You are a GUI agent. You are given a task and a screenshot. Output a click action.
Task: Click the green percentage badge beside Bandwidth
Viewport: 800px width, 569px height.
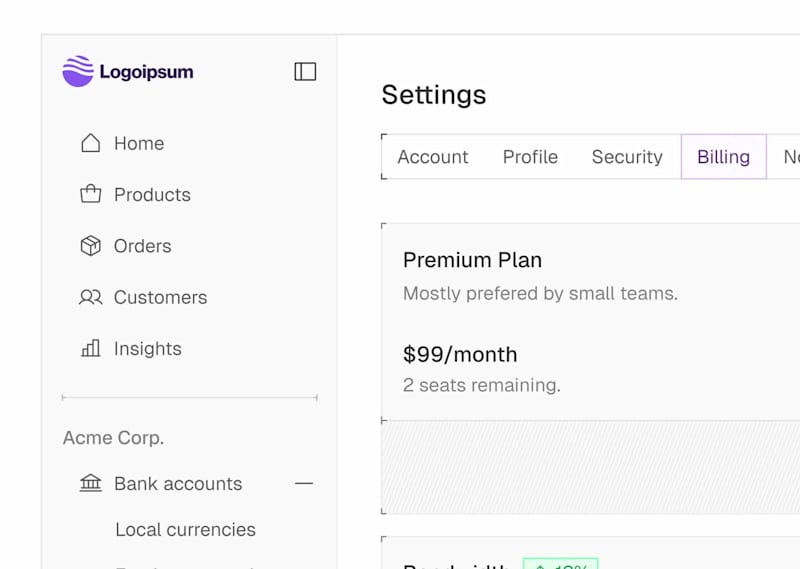click(560, 565)
